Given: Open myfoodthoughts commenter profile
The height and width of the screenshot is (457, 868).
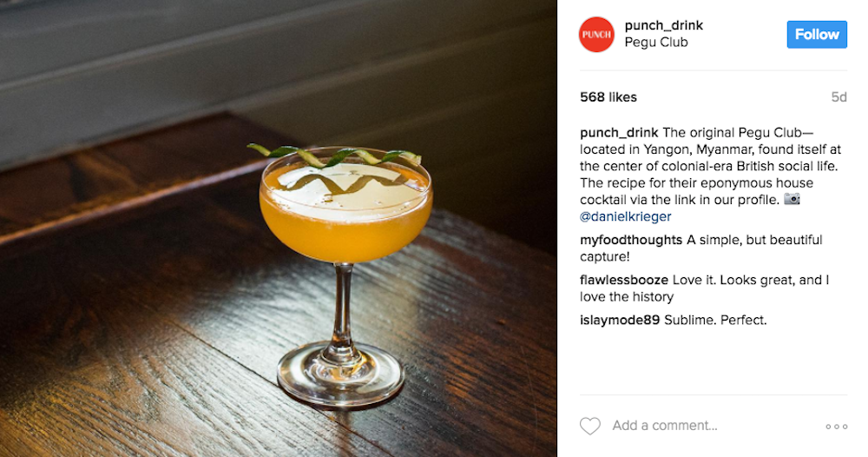Looking at the screenshot, I should (631, 240).
